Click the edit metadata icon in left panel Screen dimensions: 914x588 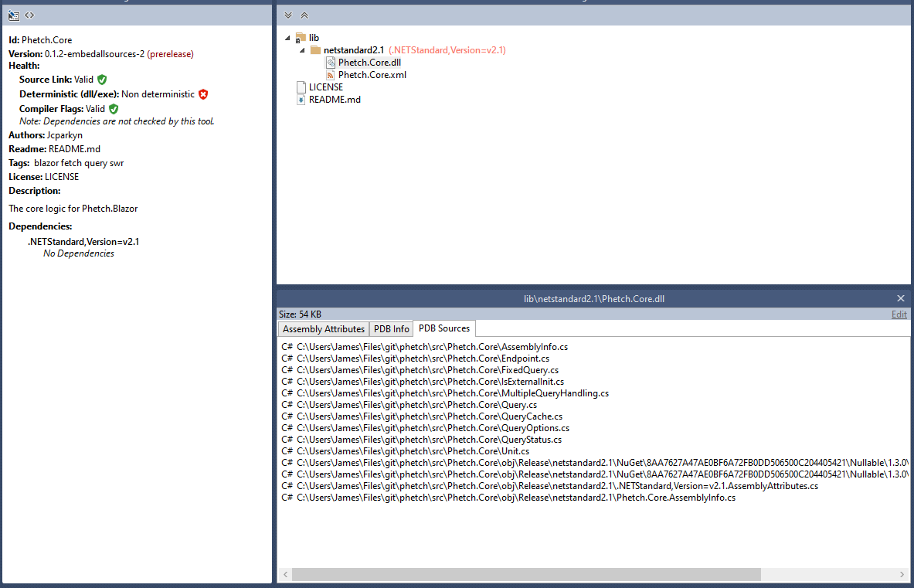pos(13,15)
